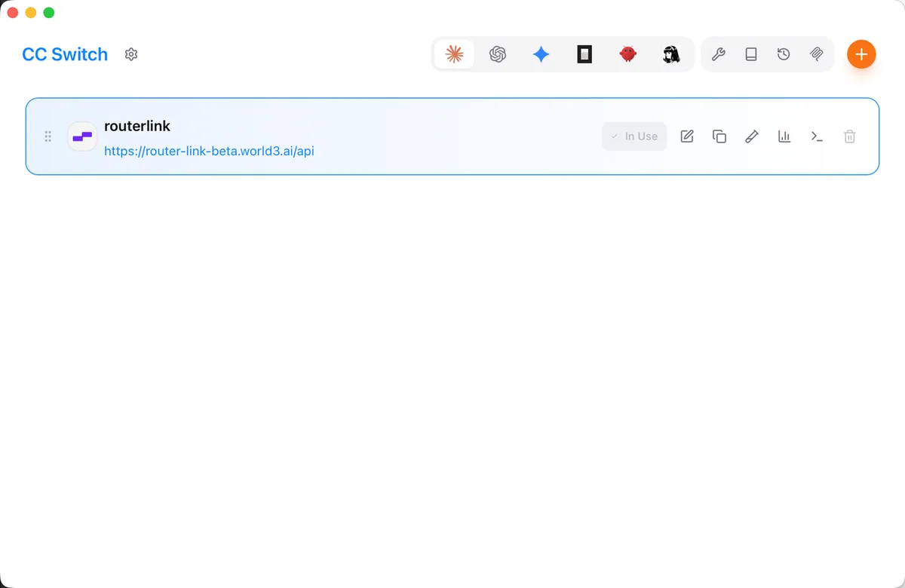Select the red creature app tab
The height and width of the screenshot is (588, 905).
[x=627, y=54]
